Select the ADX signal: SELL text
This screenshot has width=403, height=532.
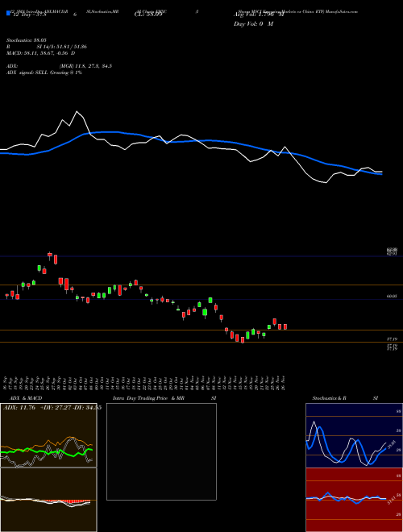[x=27, y=73]
